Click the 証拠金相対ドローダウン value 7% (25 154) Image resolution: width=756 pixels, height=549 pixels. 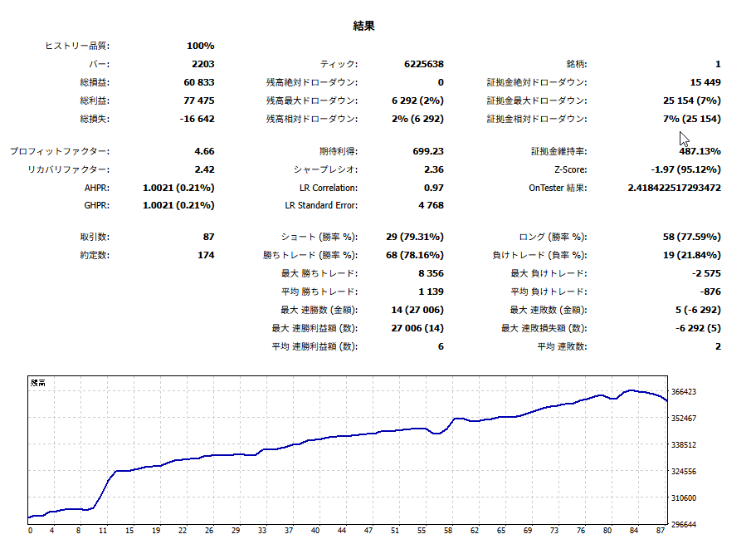coord(692,119)
